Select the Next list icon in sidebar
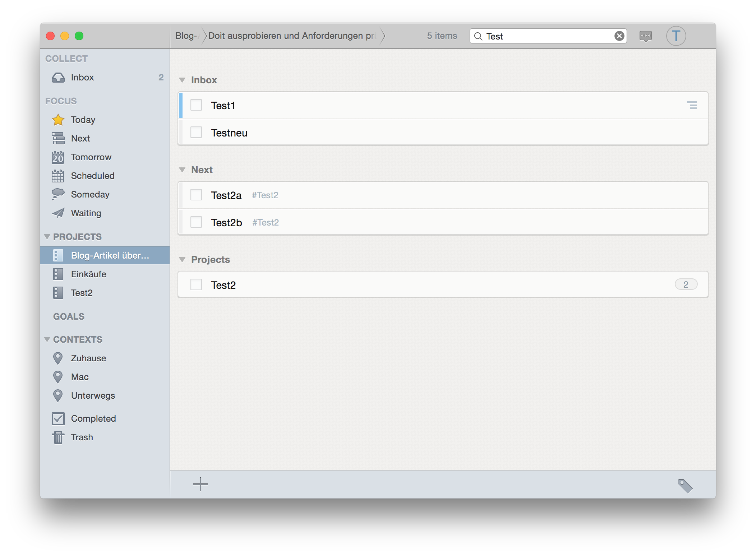The image size is (756, 556). click(58, 138)
